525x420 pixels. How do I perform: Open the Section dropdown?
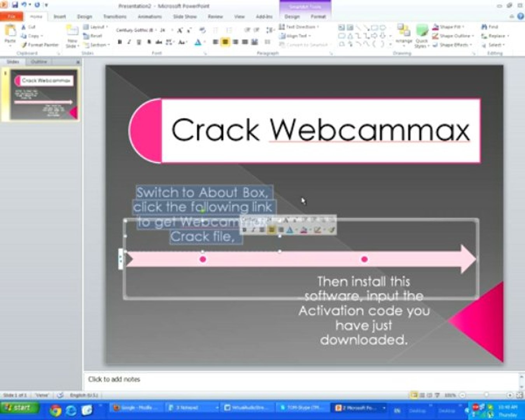97,45
